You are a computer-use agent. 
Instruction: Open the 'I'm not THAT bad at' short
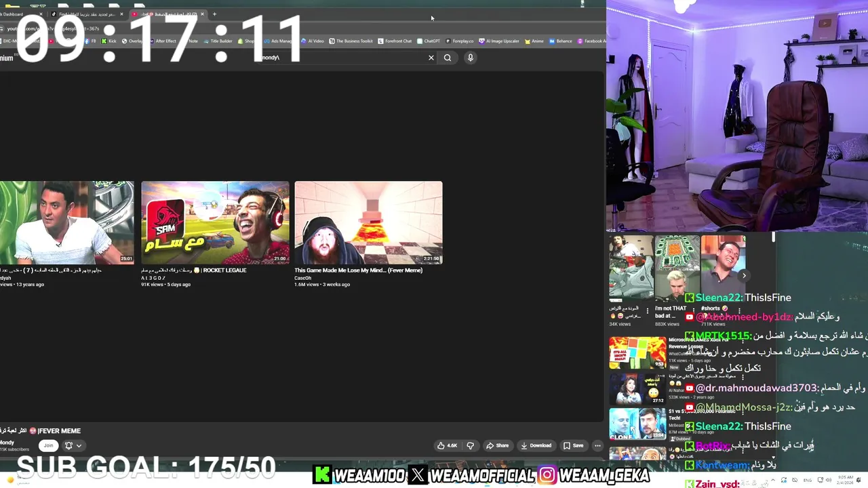tap(677, 268)
